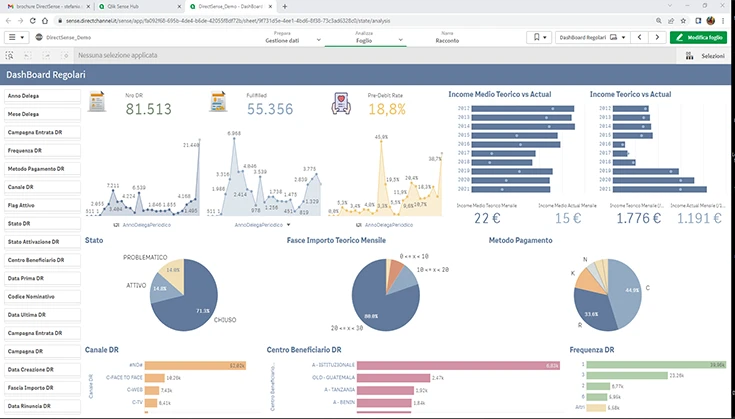
Task: Click the Frequenza DR bar for 1
Action: [x=656, y=365]
